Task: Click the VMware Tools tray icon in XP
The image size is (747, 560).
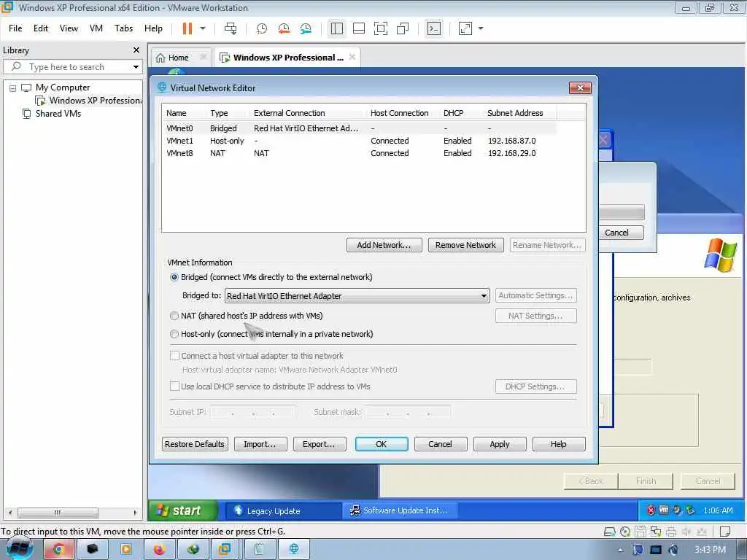Action: tap(664, 510)
